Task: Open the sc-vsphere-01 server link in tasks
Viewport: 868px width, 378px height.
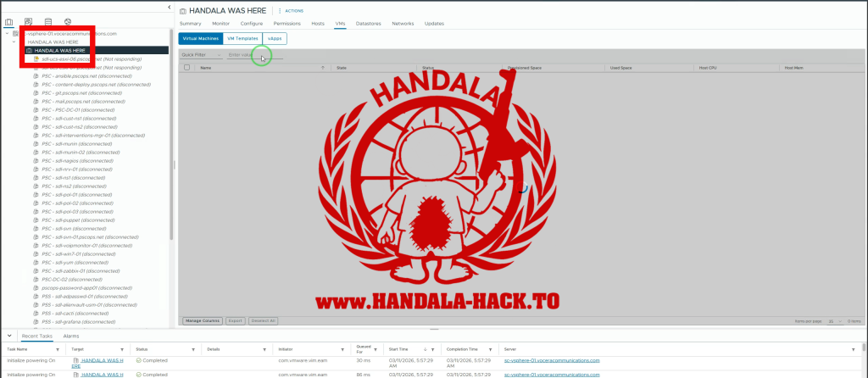Action: (551, 360)
